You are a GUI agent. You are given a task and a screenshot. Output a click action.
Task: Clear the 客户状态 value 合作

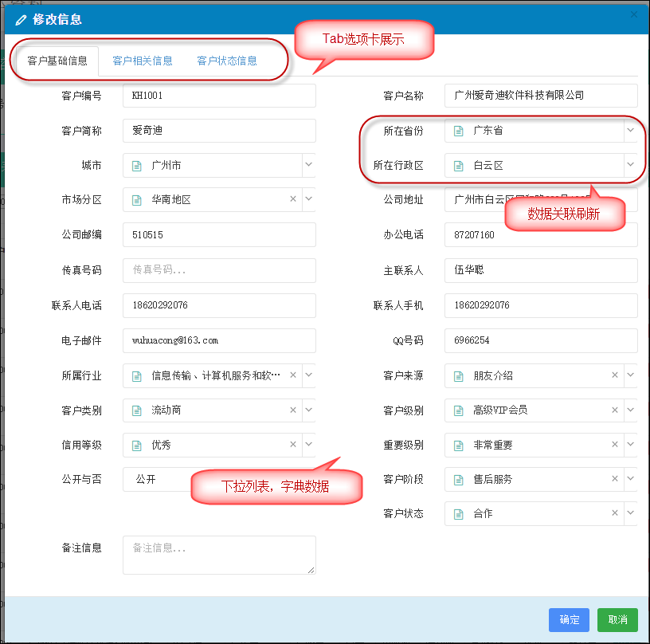[615, 513]
